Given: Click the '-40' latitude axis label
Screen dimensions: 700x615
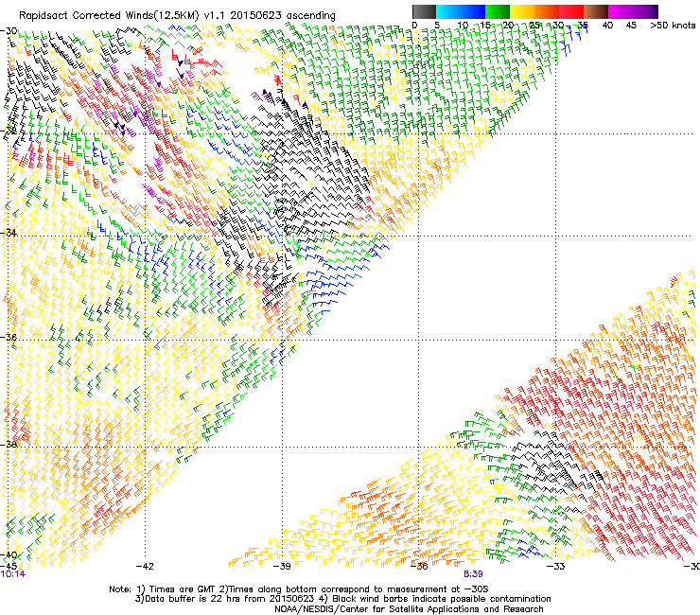Looking at the screenshot, I should 9,555.
